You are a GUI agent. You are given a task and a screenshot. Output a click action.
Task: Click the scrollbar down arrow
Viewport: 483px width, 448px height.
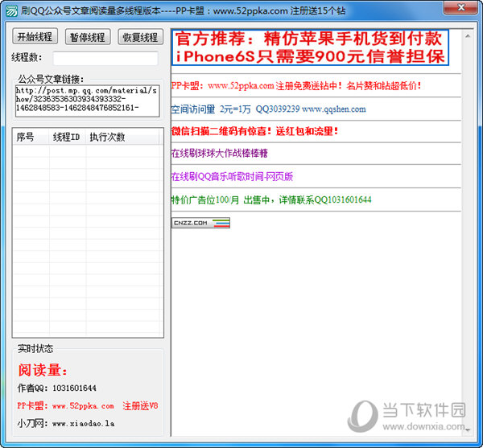[468, 430]
